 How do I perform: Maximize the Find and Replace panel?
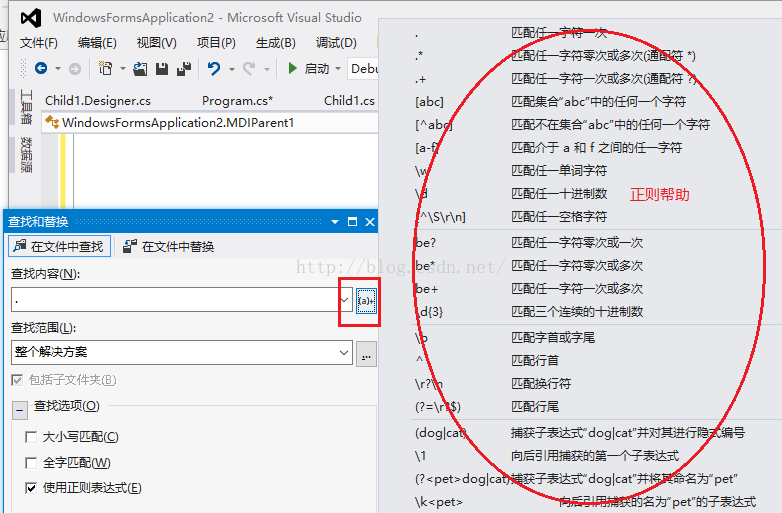(352, 222)
